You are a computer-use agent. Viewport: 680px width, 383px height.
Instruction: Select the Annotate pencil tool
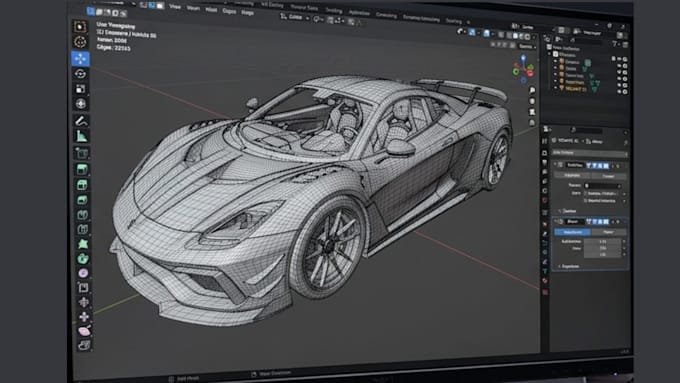[x=81, y=121]
